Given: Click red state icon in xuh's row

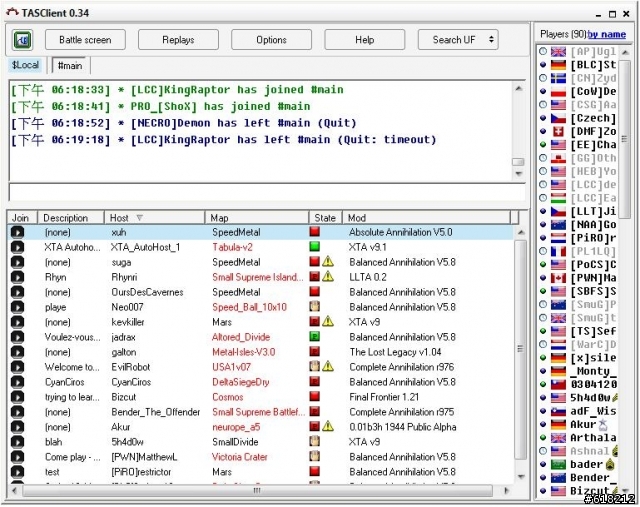Looking at the screenshot, I should [314, 232].
